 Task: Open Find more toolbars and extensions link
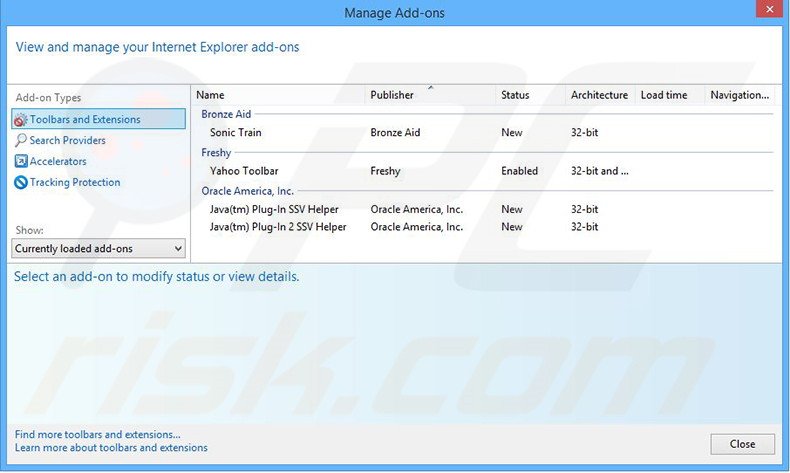[97, 434]
